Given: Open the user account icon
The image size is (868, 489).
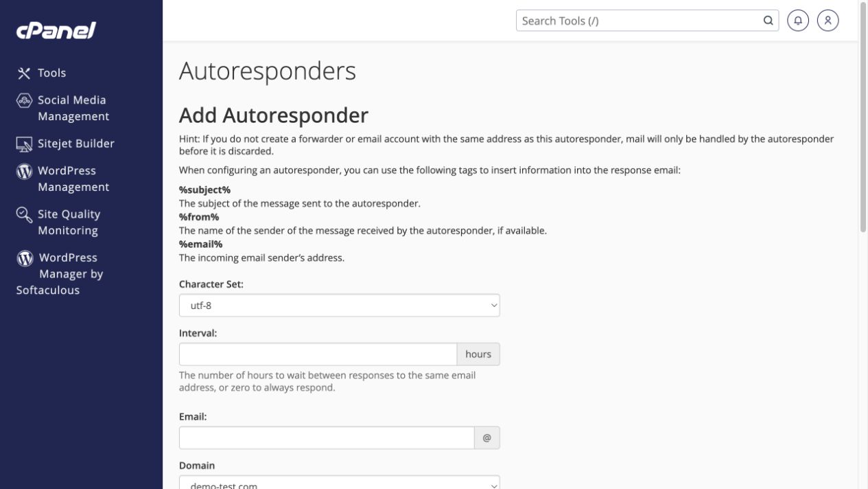Looking at the screenshot, I should click(828, 21).
